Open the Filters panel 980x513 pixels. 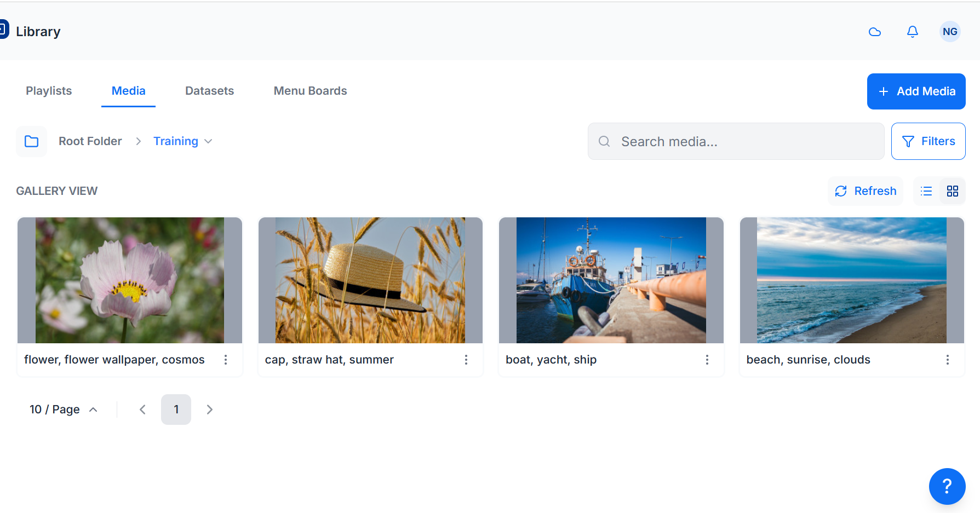pos(928,141)
